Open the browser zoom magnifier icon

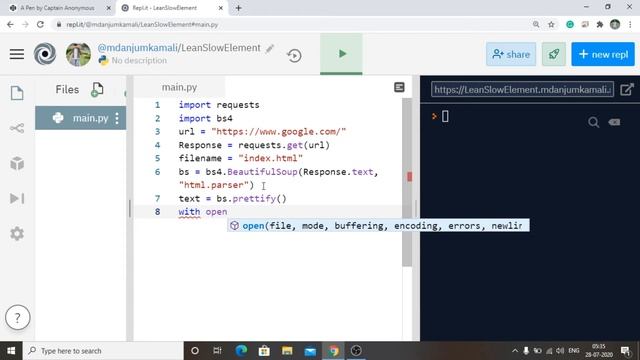[x=536, y=24]
